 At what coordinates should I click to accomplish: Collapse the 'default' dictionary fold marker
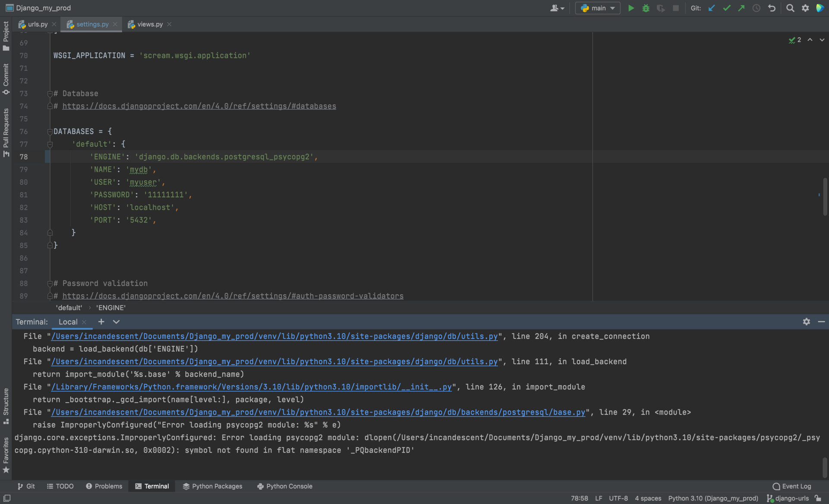(50, 144)
